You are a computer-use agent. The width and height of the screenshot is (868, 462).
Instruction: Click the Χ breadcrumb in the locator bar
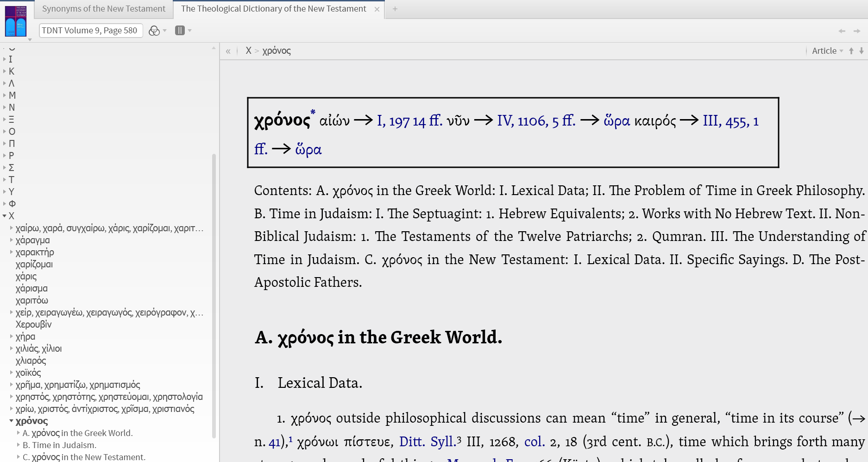coord(248,51)
